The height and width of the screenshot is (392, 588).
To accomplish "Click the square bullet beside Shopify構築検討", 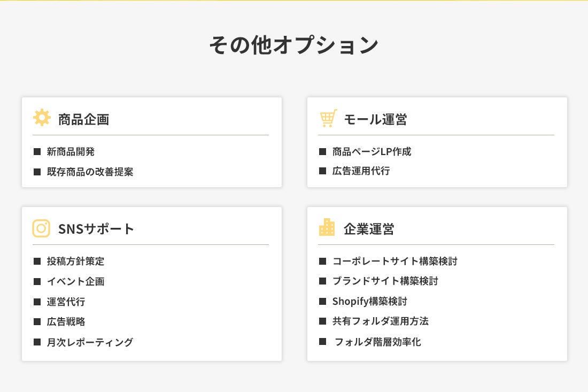I will click(322, 301).
